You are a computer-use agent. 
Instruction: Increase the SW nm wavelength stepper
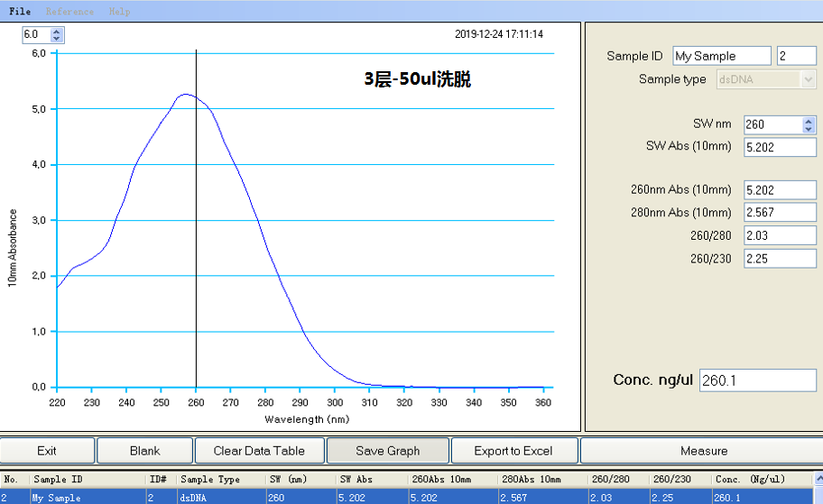click(809, 121)
